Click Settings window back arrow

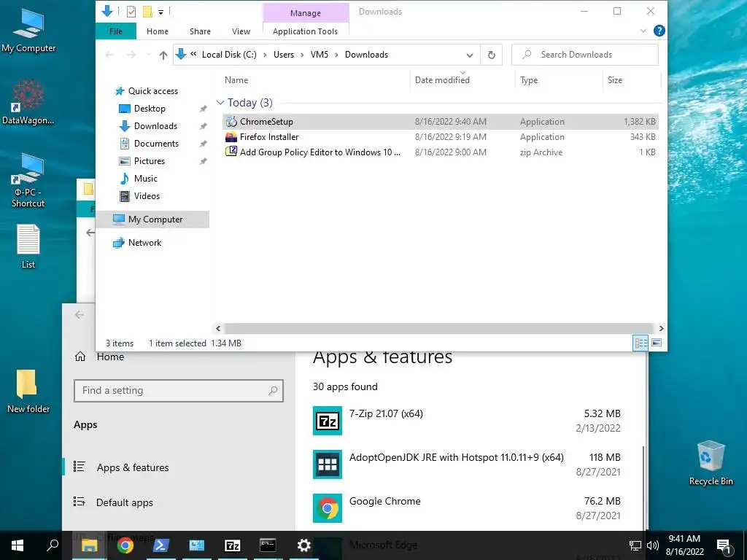pos(79,314)
